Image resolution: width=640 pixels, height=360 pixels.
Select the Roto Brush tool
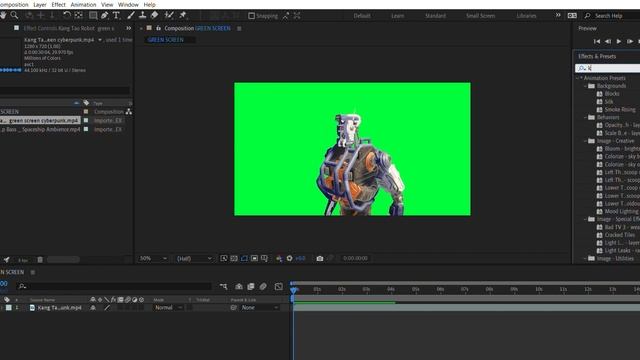tap(169, 16)
